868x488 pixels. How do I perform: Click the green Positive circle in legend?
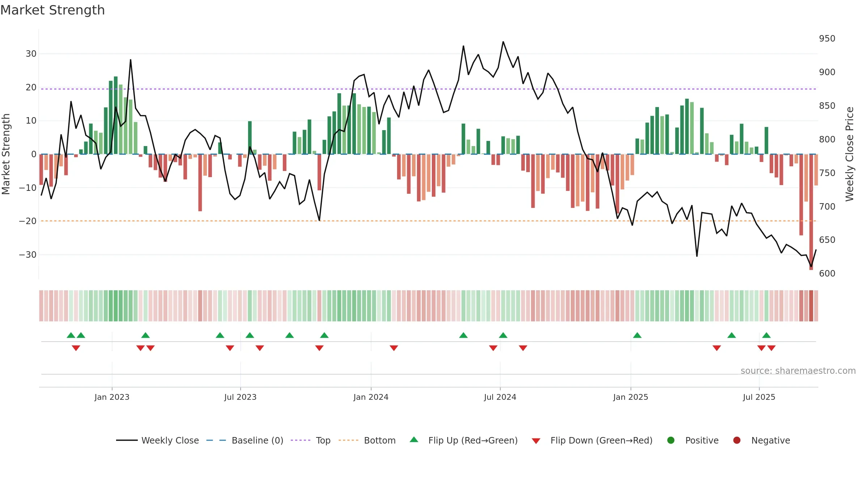(x=671, y=440)
